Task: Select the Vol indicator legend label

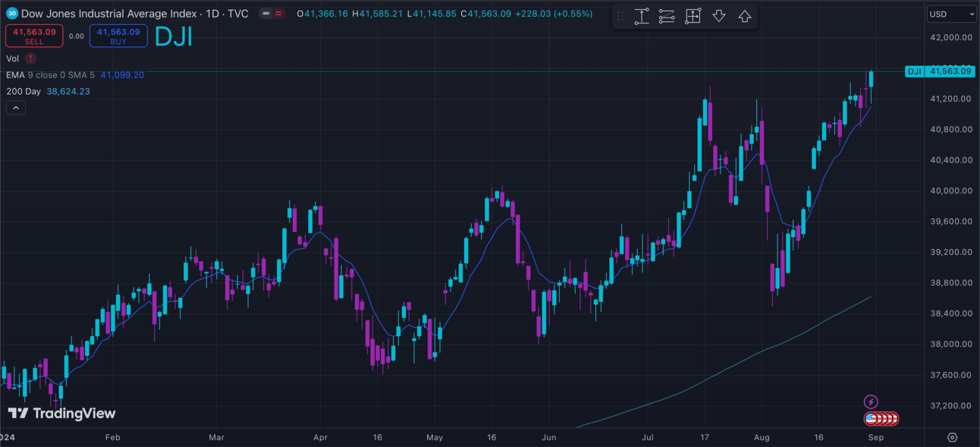Action: pos(12,58)
